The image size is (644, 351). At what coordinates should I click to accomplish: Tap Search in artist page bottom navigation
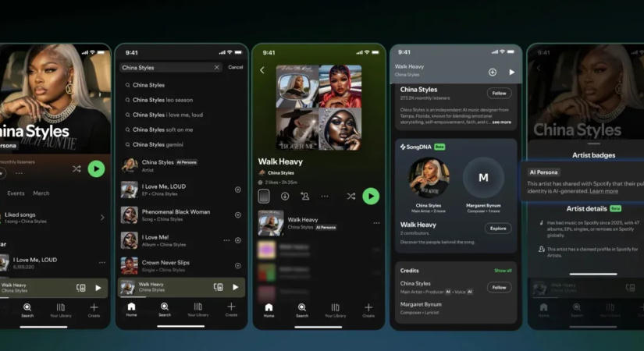pos(27,310)
